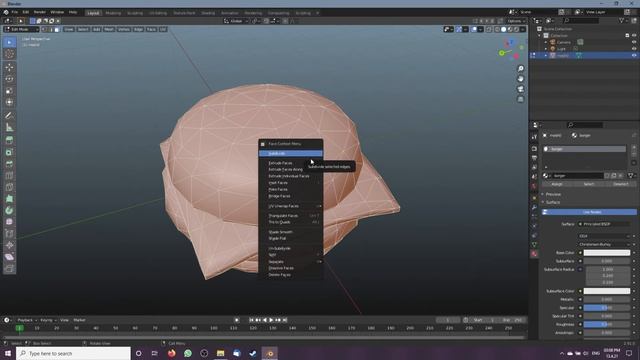Toggle Light visibility eye in outliner
This screenshot has width=640, height=360.
tap(634, 49)
